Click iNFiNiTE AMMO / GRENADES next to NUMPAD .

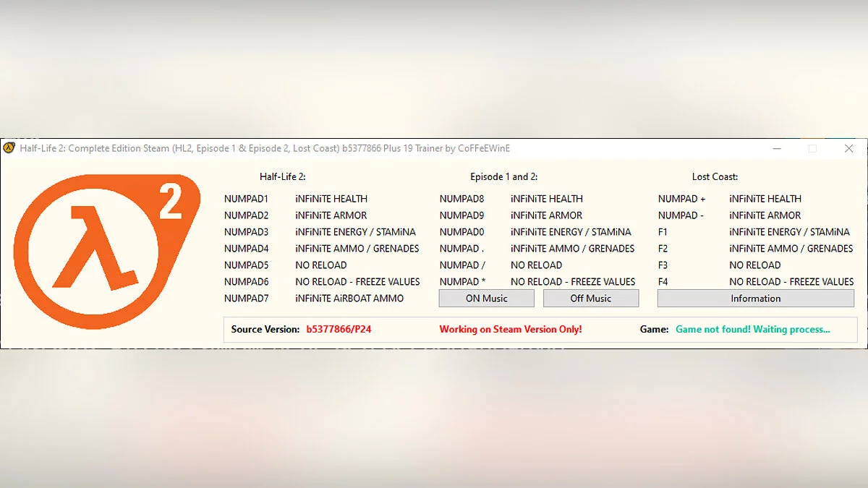pos(573,249)
